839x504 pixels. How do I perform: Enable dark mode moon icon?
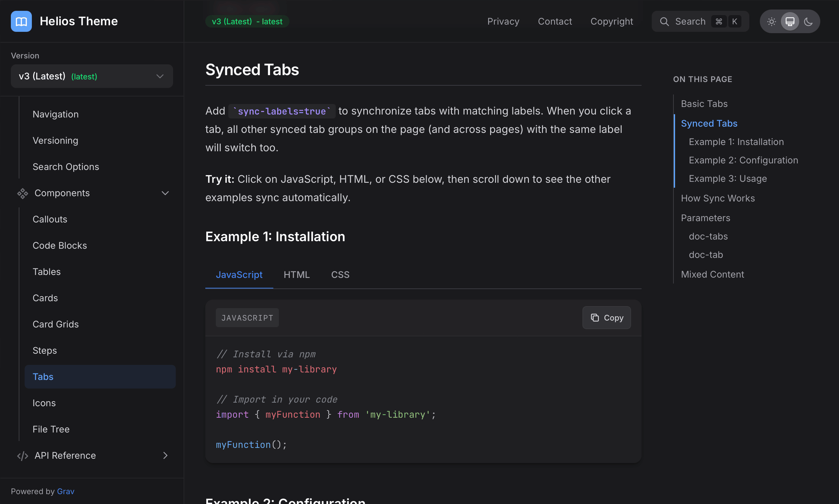(x=808, y=21)
